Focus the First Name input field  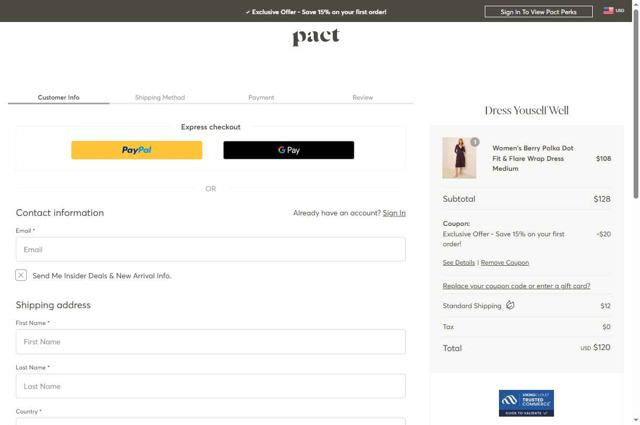pyautogui.click(x=211, y=341)
